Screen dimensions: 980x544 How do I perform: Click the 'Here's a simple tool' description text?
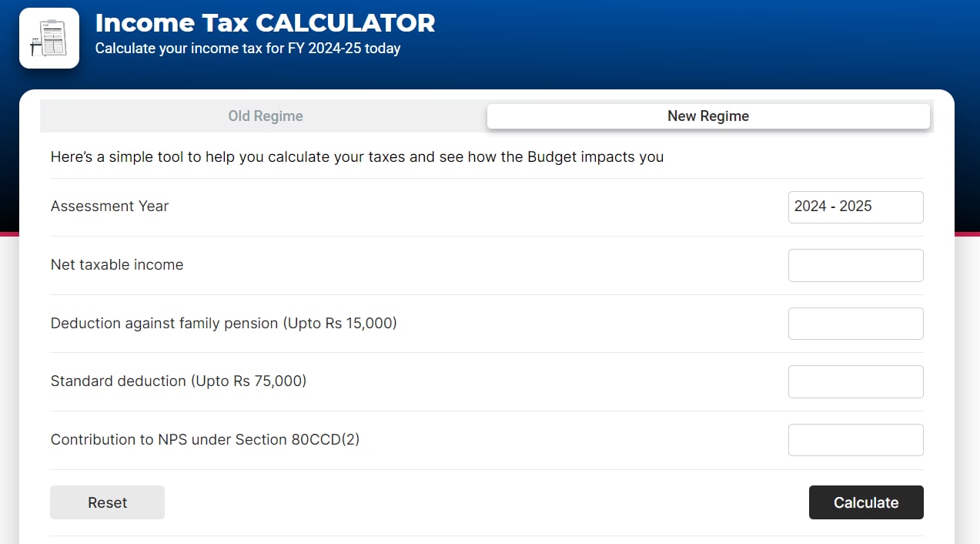(356, 157)
